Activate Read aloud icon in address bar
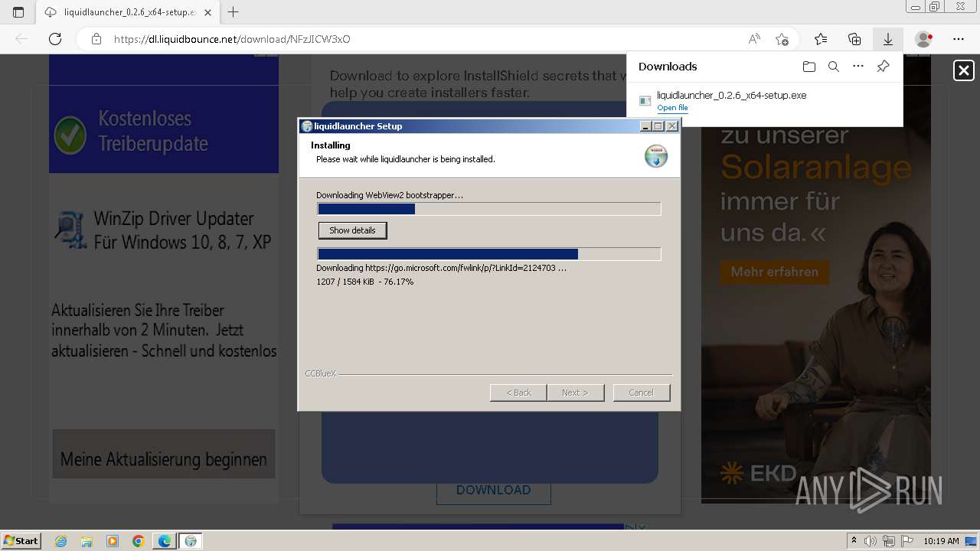The width and height of the screenshot is (980, 551). pyautogui.click(x=754, y=39)
